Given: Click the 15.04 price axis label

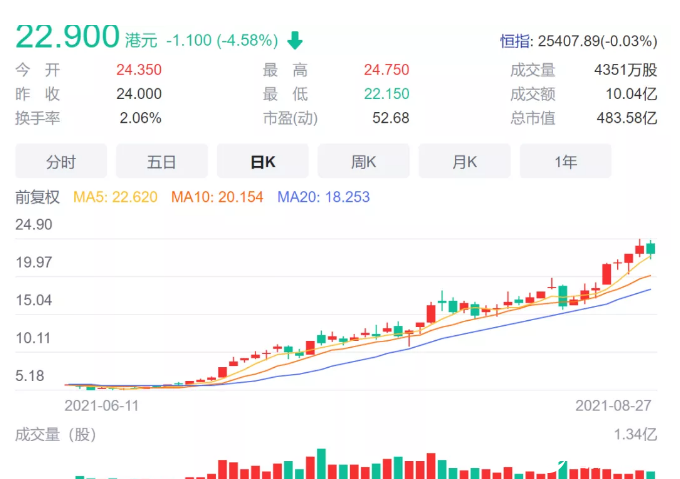Looking at the screenshot, I should (34, 300).
